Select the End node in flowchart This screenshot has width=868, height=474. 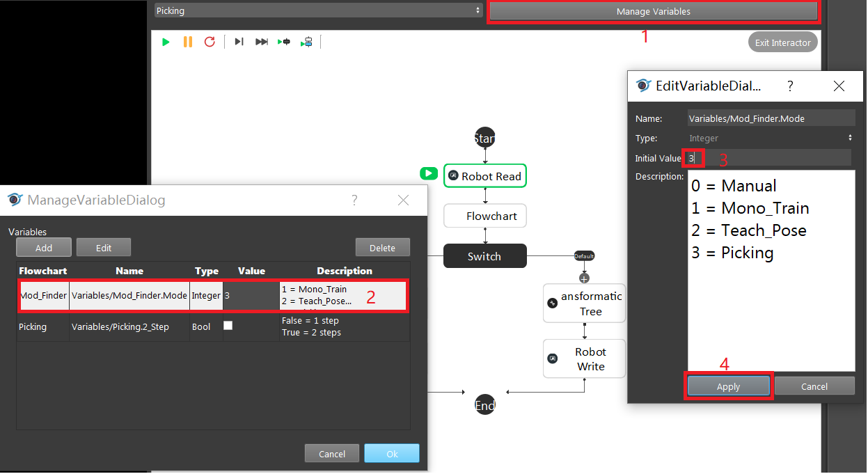coord(485,406)
